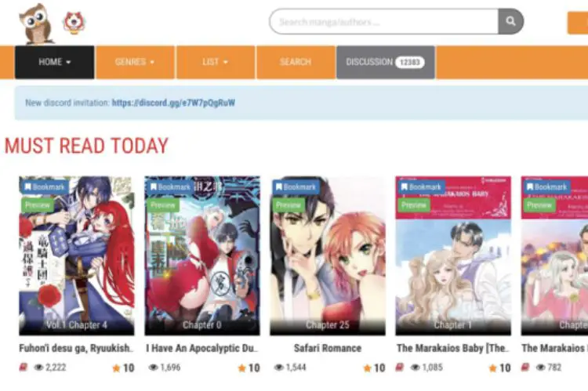Open the SEARCH navigation tab
The image size is (588, 391).
click(x=296, y=62)
